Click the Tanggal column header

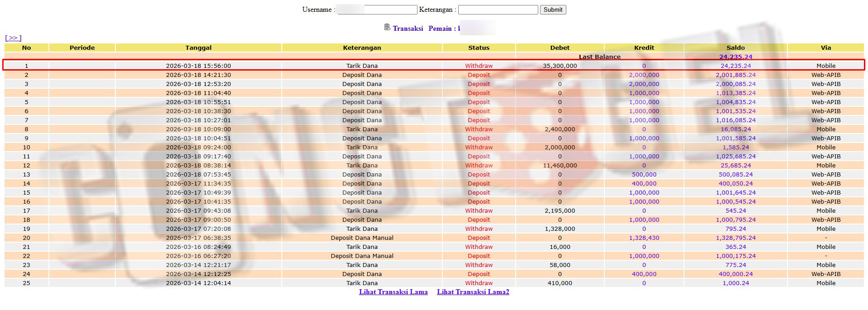pos(198,48)
